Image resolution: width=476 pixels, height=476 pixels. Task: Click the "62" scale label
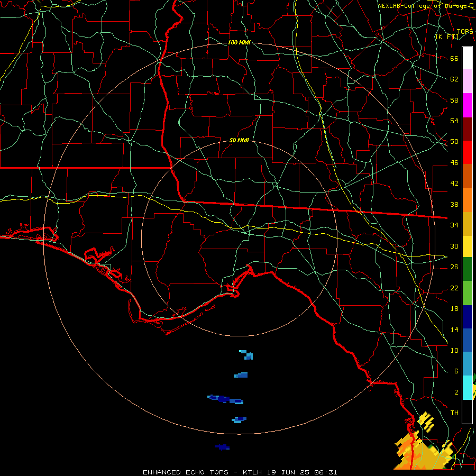tap(454, 79)
